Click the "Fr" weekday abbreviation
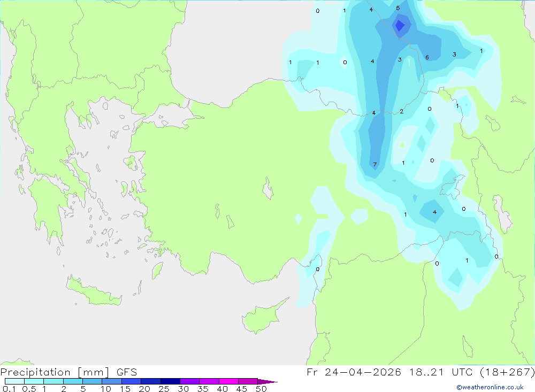The height and width of the screenshot is (392, 535). [312, 372]
